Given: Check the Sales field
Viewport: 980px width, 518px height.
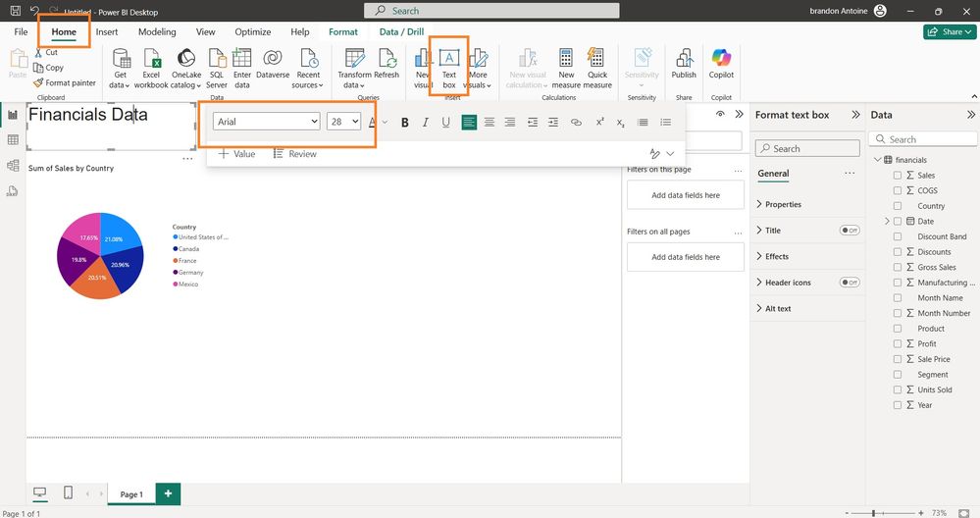Looking at the screenshot, I should (898, 176).
